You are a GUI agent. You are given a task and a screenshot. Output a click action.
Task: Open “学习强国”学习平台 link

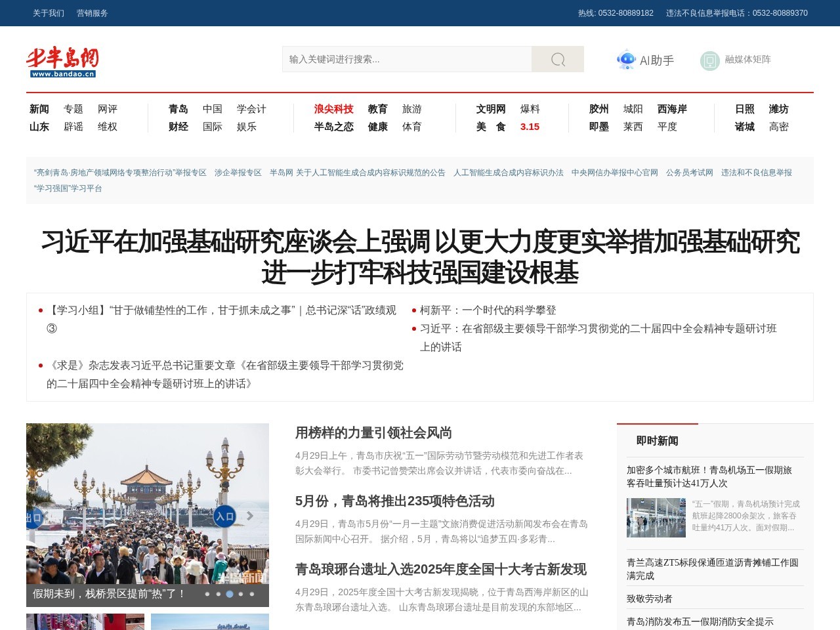[x=68, y=188]
